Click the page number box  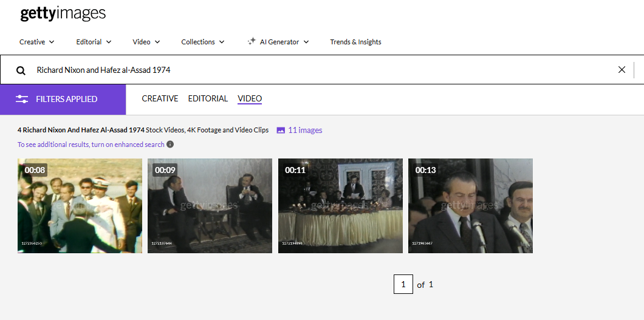[403, 284]
